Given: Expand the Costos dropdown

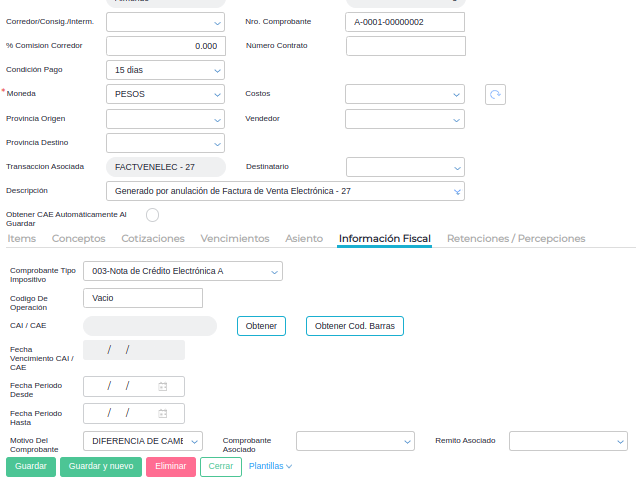Looking at the screenshot, I should tap(405, 94).
